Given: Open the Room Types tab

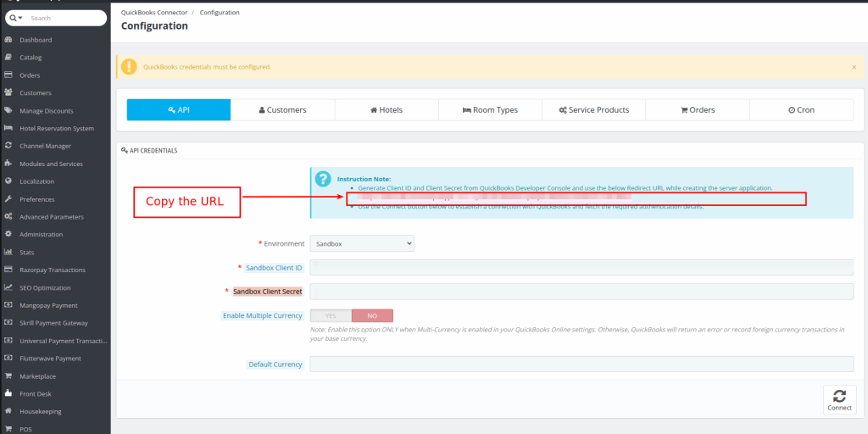Looking at the screenshot, I should coord(490,109).
